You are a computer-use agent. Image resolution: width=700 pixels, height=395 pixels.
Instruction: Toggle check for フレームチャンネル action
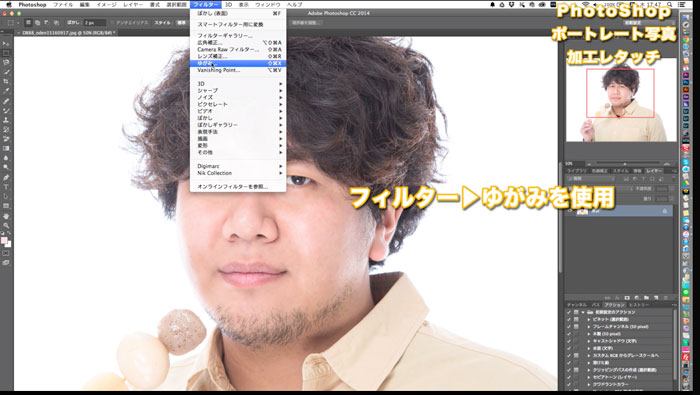(x=569, y=326)
